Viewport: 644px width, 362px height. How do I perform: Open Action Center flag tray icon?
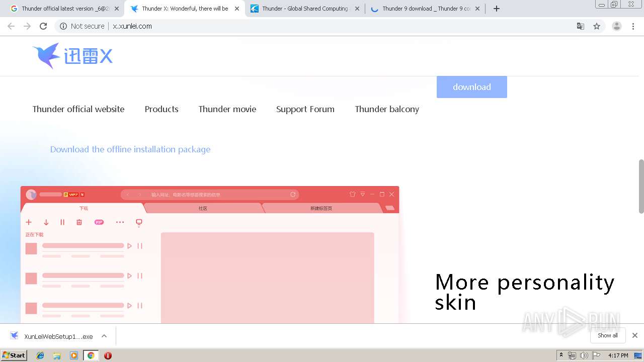tap(596, 355)
